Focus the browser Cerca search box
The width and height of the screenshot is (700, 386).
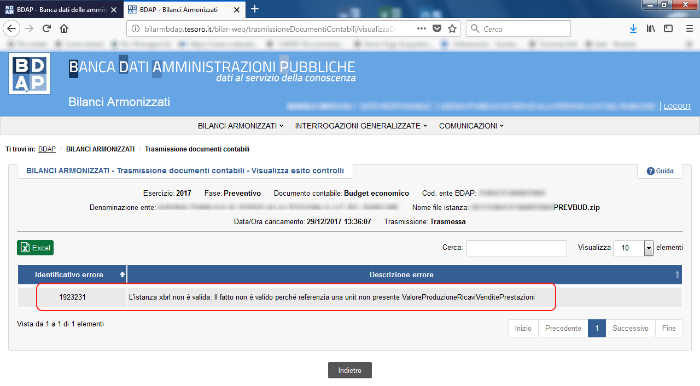[518, 29]
